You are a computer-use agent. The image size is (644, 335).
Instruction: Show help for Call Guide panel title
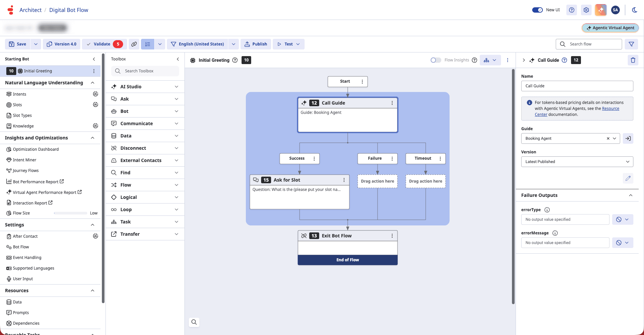(564, 60)
